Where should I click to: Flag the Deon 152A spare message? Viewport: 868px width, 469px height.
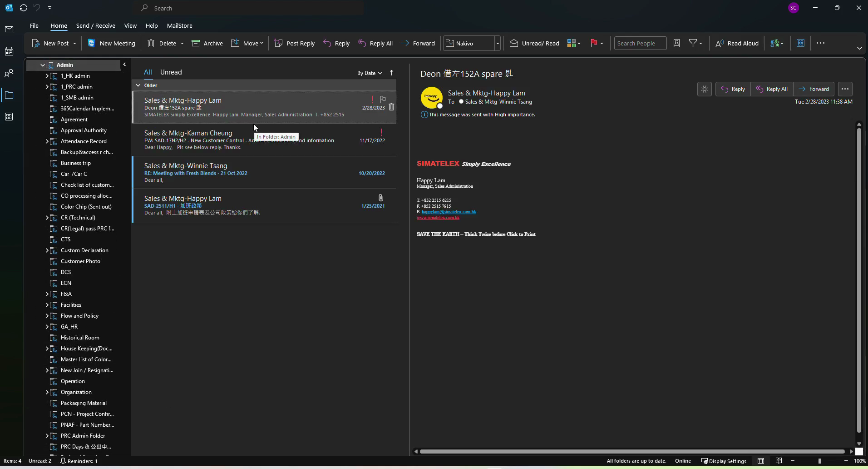click(383, 99)
